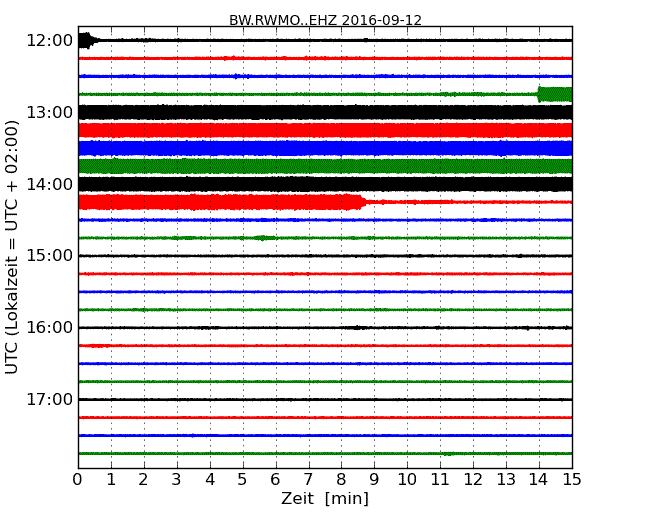Click the 12:00 time label
Screen dimensions: 650x520
(50, 41)
